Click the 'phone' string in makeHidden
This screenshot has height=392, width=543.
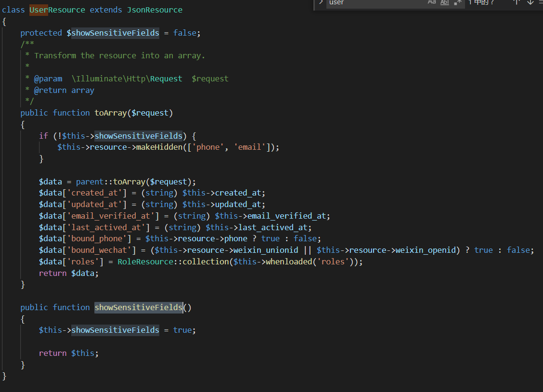(208, 147)
